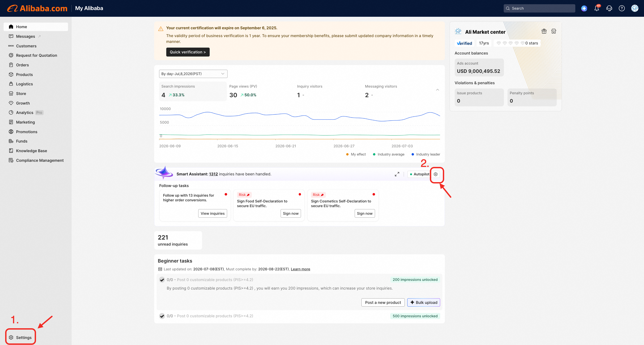The image size is (644, 345).
Task: Click the Promotions globe icon in the sidebar
Action: pyautogui.click(x=11, y=132)
